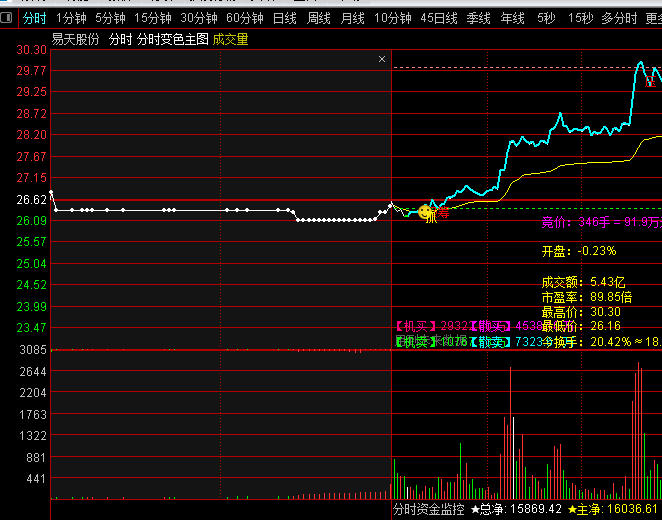The image size is (662, 520).
Task: Click the red marker at the price peak
Action: pyautogui.click(x=650, y=82)
